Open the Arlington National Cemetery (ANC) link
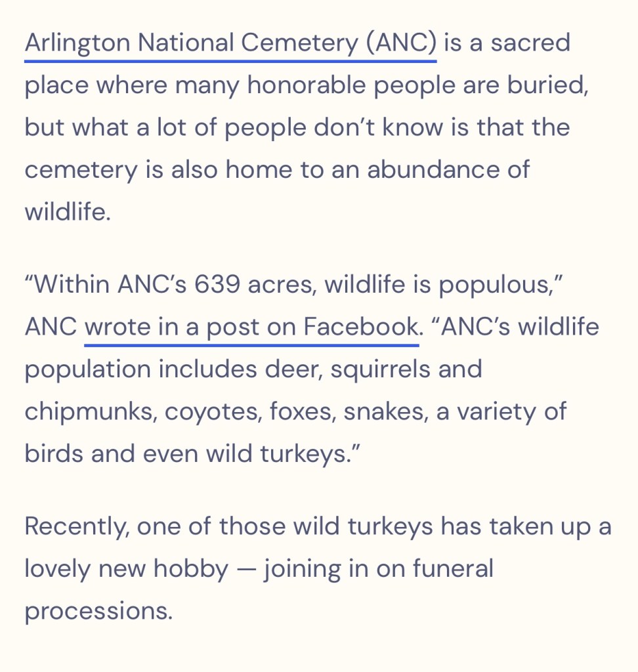638x672 pixels. coord(230,43)
